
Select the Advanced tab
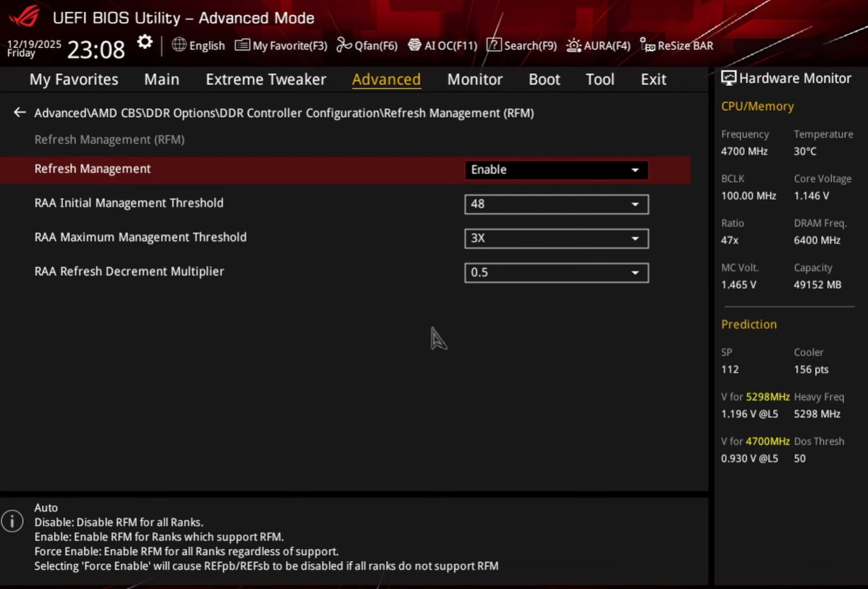coord(386,79)
